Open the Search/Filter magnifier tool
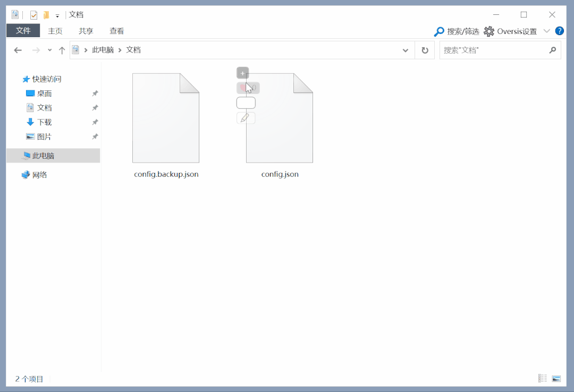The height and width of the screenshot is (392, 574). click(438, 31)
